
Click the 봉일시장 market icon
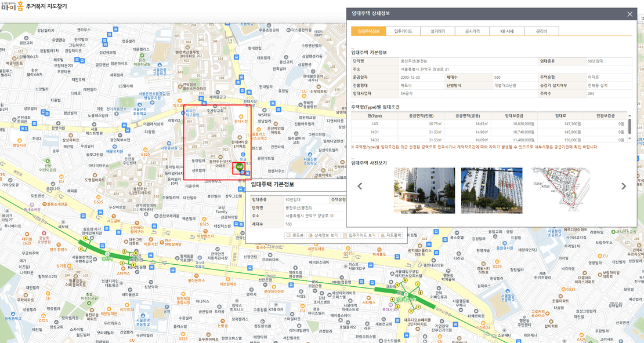(19, 140)
